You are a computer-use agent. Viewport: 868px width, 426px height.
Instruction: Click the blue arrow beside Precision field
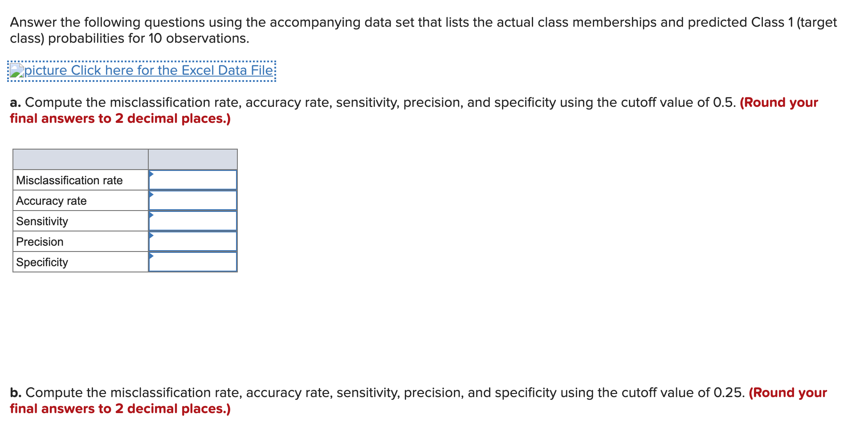[151, 236]
